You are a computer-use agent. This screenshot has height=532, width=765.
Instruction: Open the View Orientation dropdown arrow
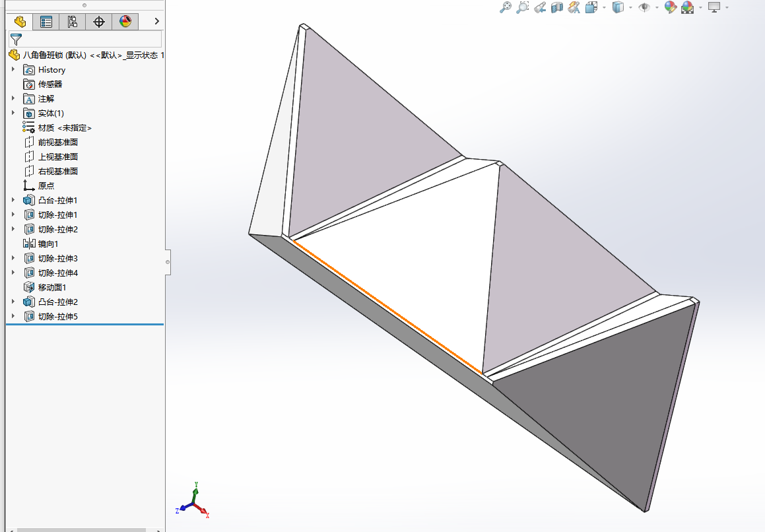[x=604, y=7]
